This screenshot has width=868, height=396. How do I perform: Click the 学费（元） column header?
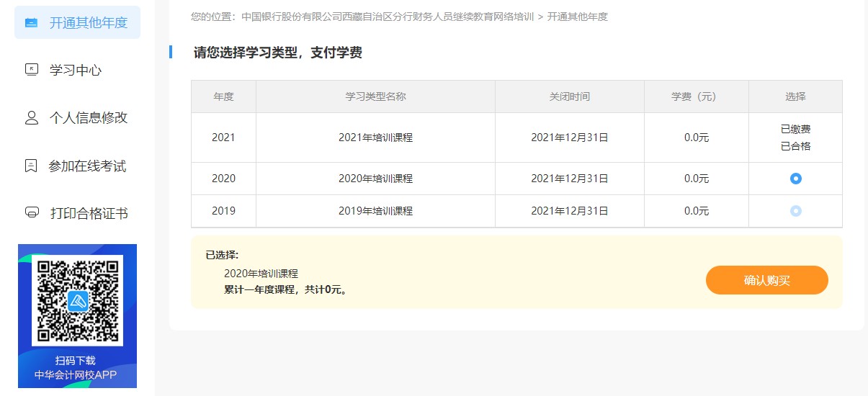(696, 96)
